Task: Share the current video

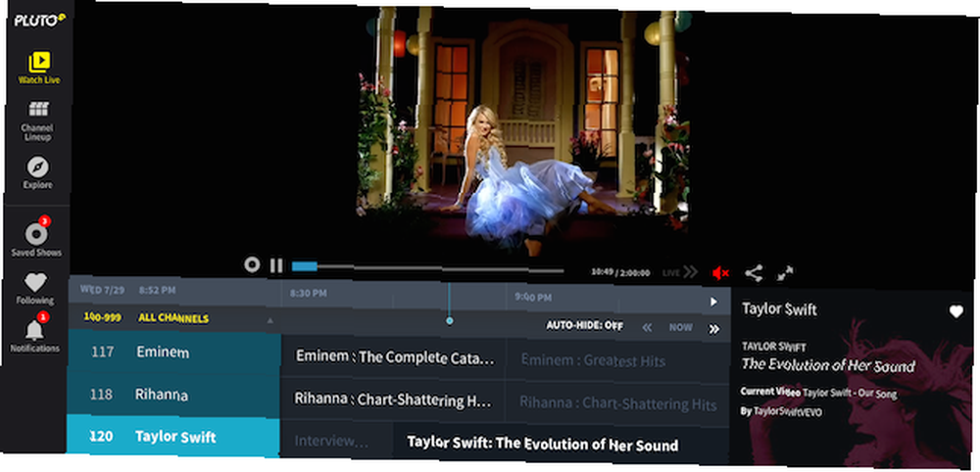Action: [x=754, y=273]
